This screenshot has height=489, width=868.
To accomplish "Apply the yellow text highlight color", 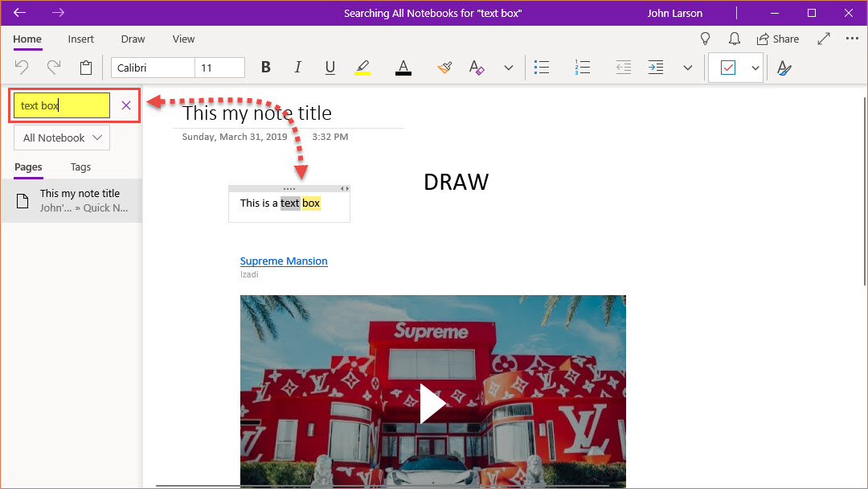I will (362, 68).
